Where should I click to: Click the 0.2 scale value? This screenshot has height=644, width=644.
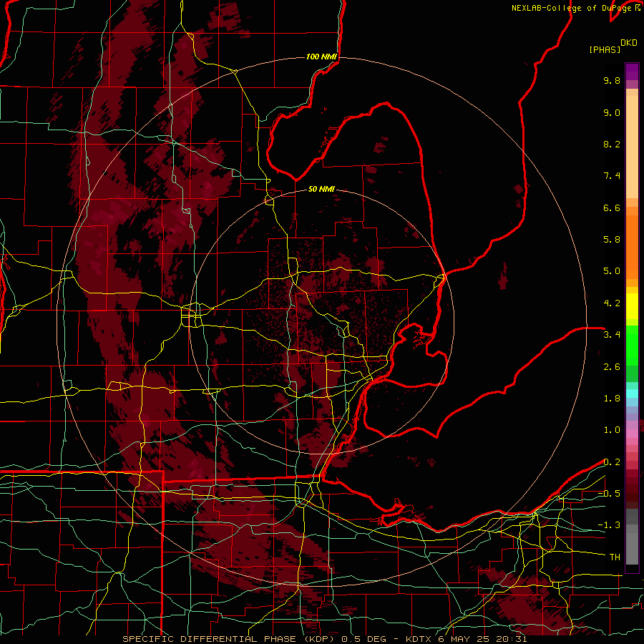[x=612, y=462]
